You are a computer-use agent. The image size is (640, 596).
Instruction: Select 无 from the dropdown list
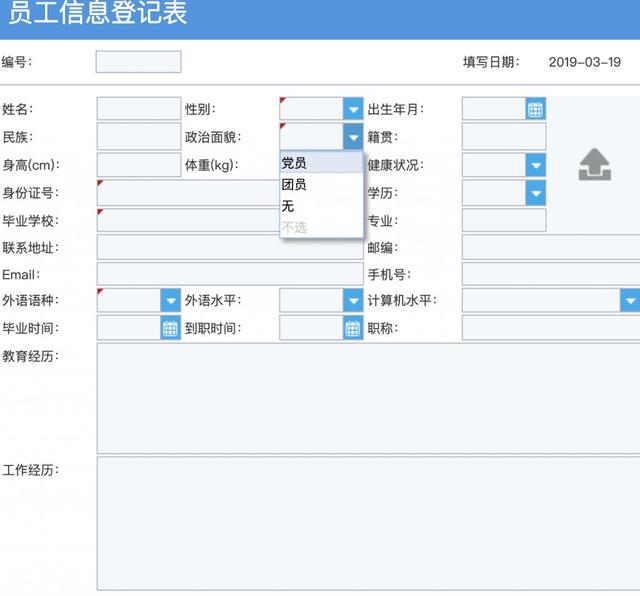pyautogui.click(x=321, y=205)
